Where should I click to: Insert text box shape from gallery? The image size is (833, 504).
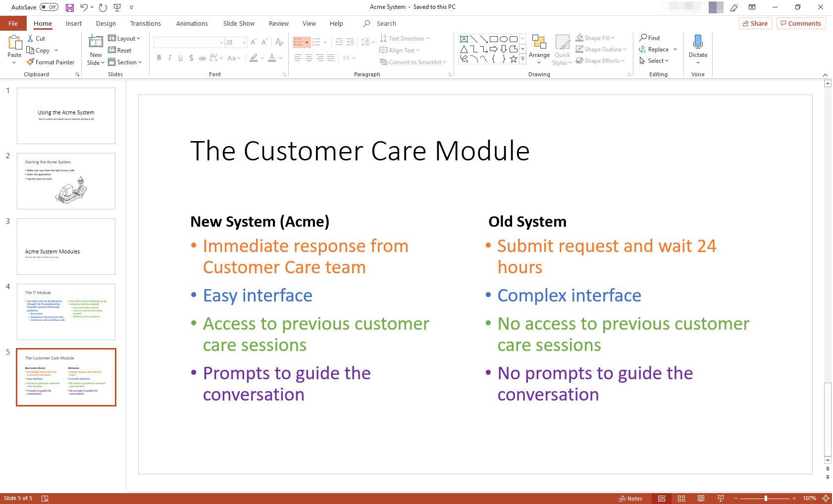click(464, 39)
